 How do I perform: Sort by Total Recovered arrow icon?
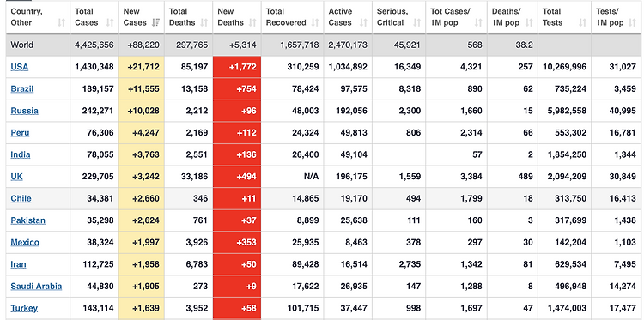(315, 22)
